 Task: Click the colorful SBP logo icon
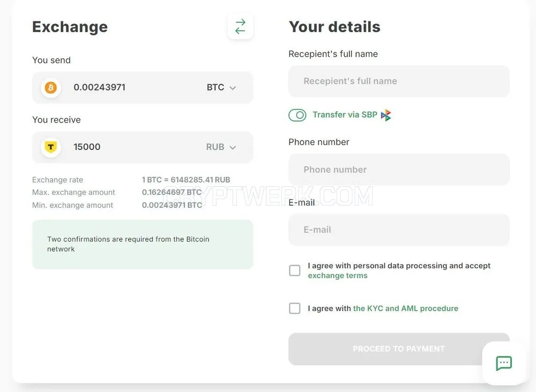coord(386,115)
